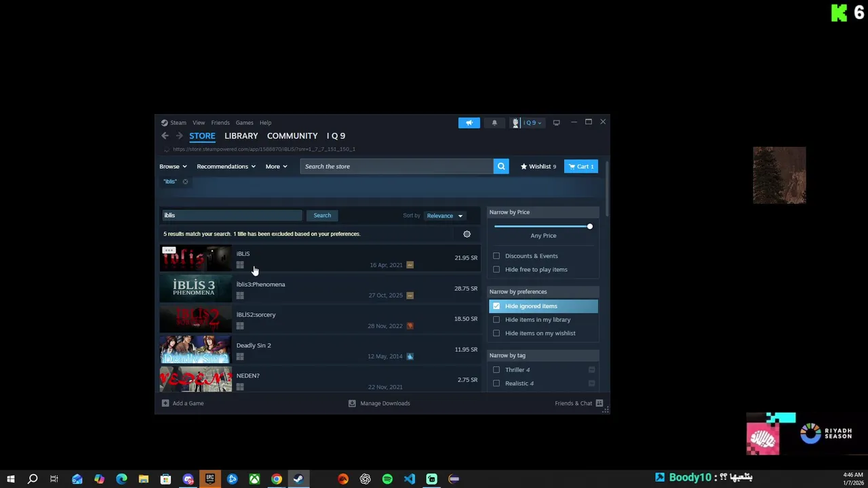868x488 pixels.
Task: Click review icon next to 28 Nov, 2022
Action: (x=410, y=326)
